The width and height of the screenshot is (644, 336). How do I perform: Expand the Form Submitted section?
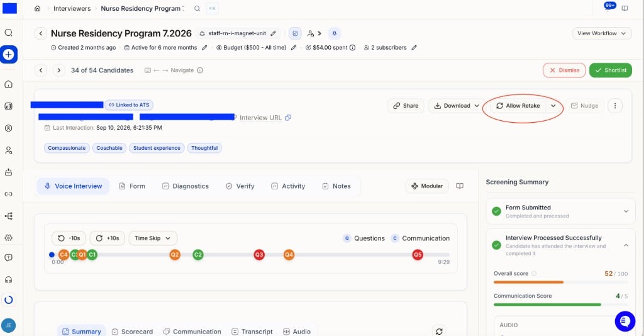tap(626, 211)
